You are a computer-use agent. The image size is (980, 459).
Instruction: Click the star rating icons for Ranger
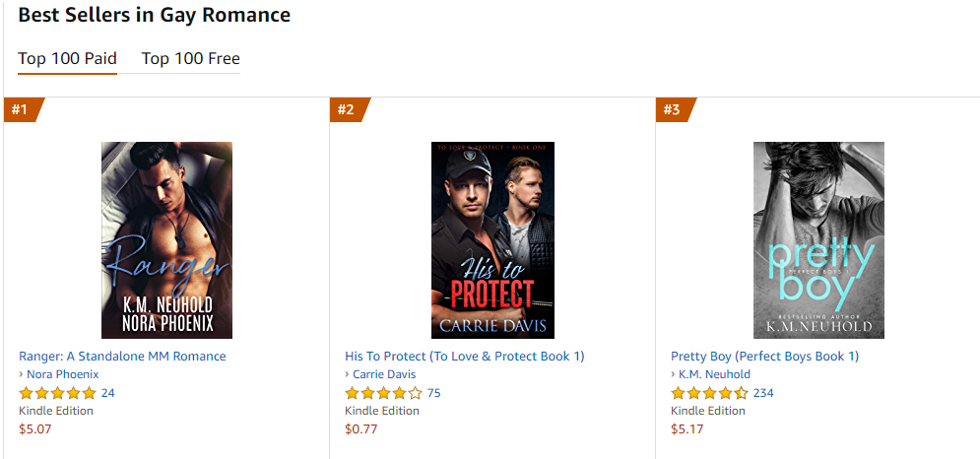[57, 393]
